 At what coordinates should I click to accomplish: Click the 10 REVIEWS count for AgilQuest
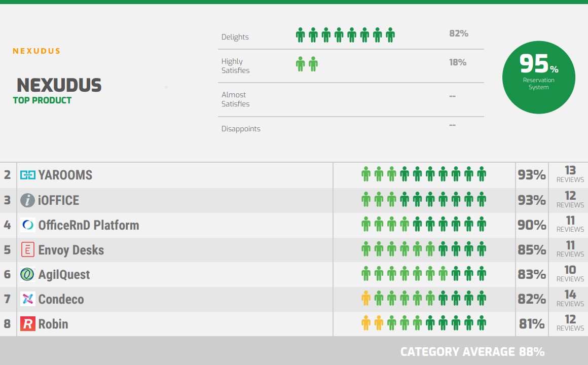570,274
